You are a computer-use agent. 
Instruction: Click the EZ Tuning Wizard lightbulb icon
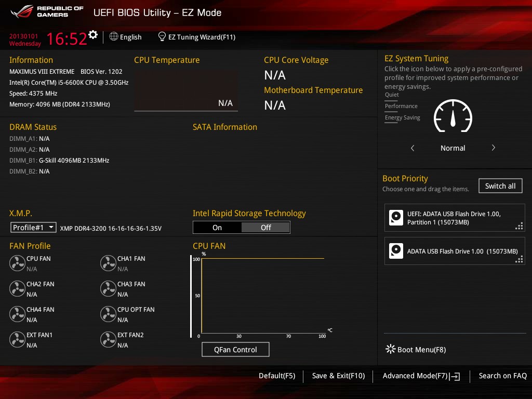(162, 36)
